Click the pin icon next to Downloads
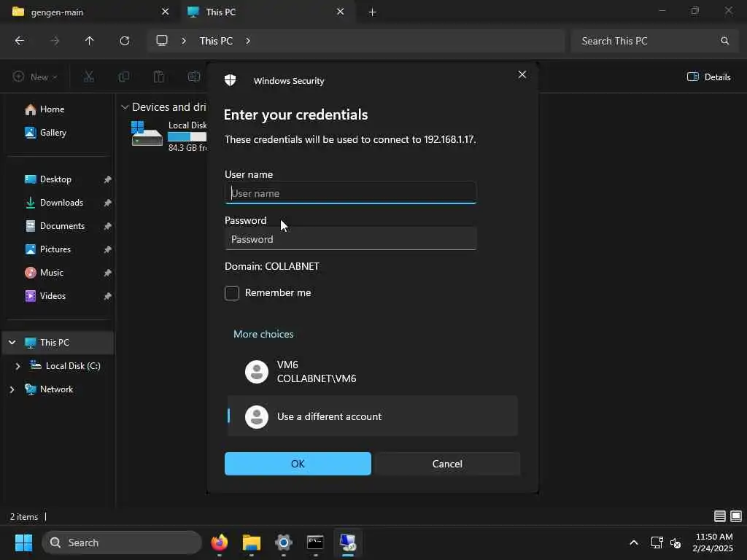The width and height of the screenshot is (747, 560). point(108,203)
